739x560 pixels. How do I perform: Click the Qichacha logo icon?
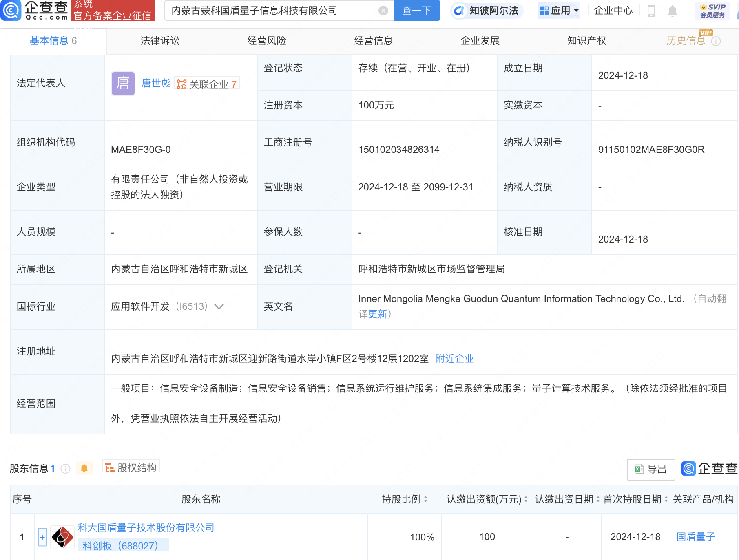pyautogui.click(x=11, y=10)
